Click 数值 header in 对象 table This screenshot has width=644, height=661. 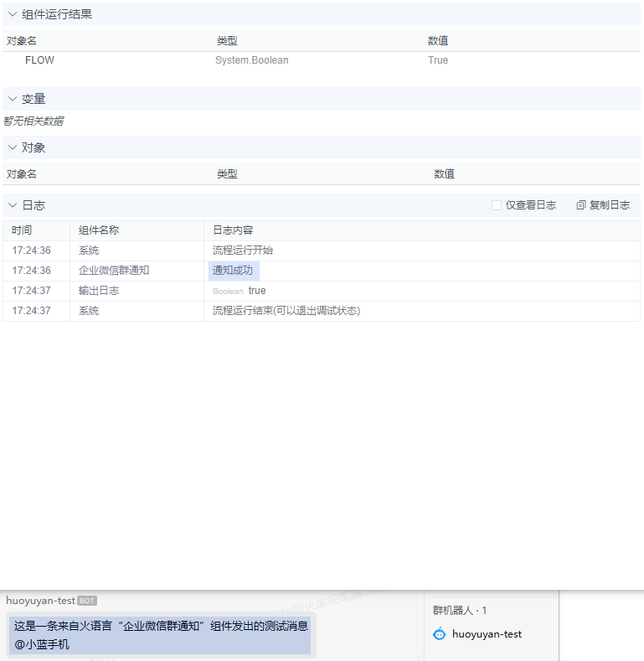click(444, 174)
